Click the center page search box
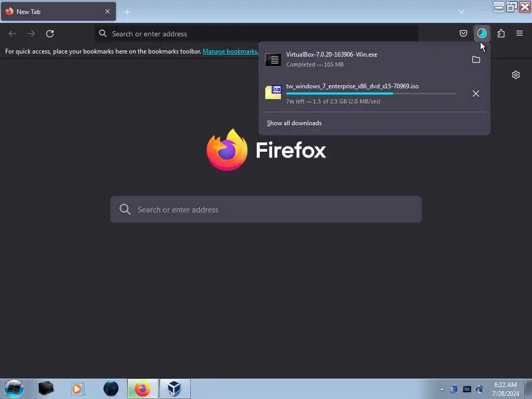 click(x=266, y=209)
